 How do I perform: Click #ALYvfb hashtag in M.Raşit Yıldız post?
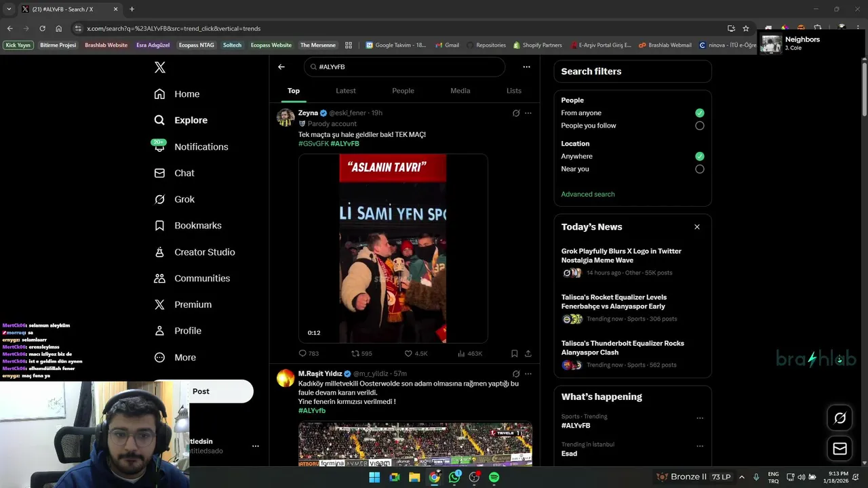click(x=312, y=411)
